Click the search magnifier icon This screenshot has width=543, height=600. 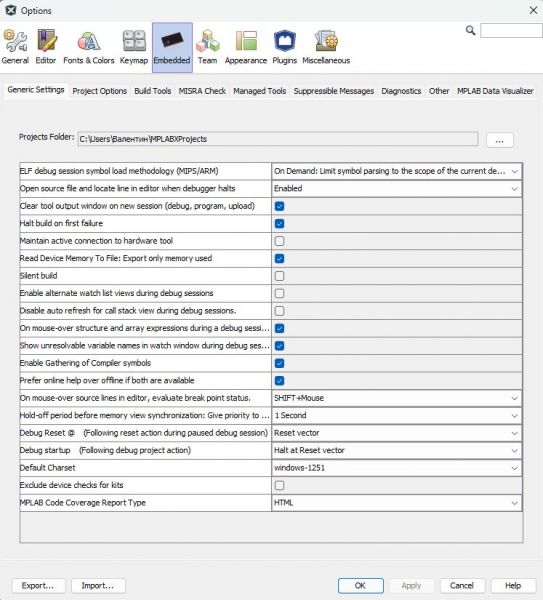(x=470, y=30)
